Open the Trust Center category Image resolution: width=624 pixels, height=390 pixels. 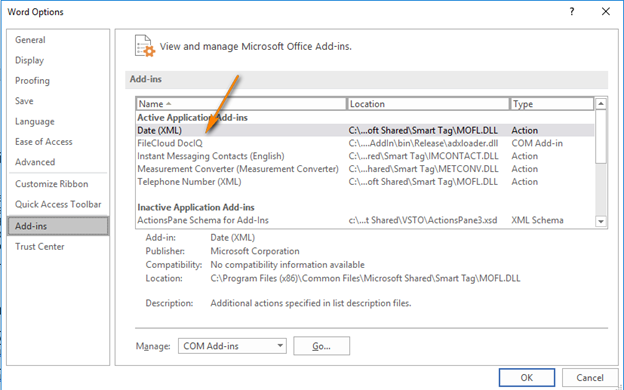tap(40, 246)
